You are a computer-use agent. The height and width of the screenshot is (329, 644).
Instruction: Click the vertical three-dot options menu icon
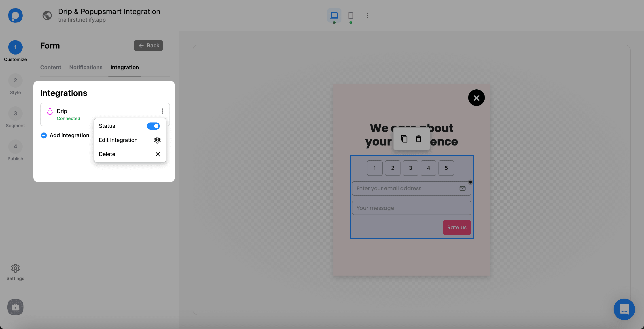coord(162,111)
